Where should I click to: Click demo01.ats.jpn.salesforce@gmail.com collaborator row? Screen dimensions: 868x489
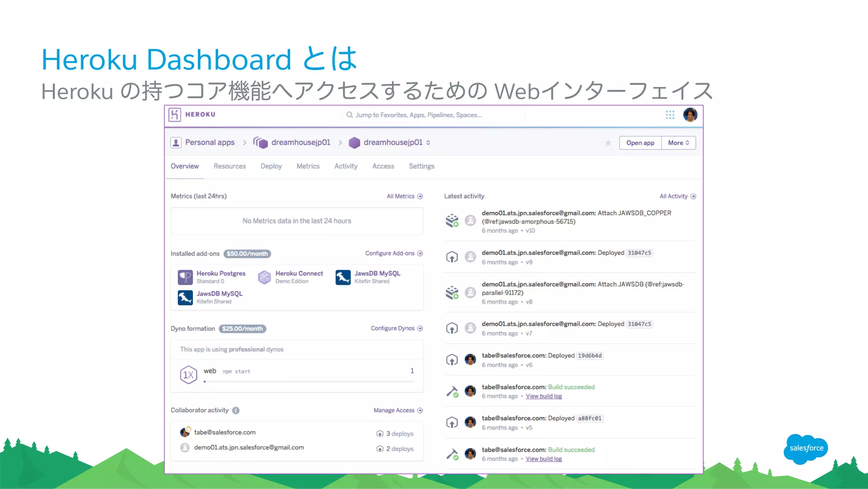[297, 448]
